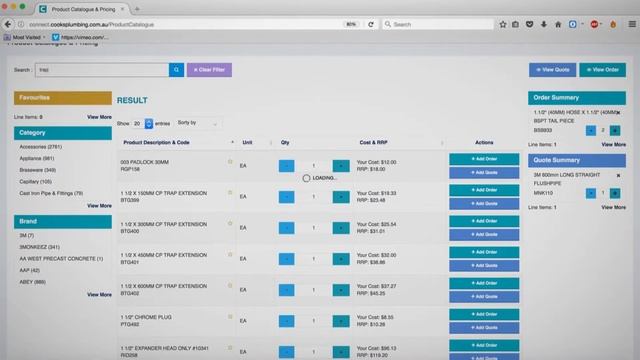Click the browser address bar URL
This screenshot has width=640, height=360.
click(91, 24)
